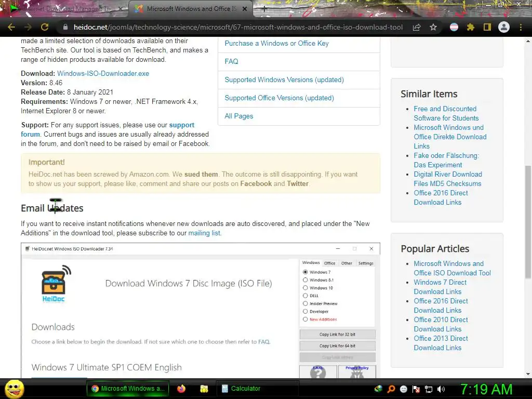This screenshot has width=532, height=399.
Task: Open Windows 7 Direct Download Links article
Action: click(440, 287)
